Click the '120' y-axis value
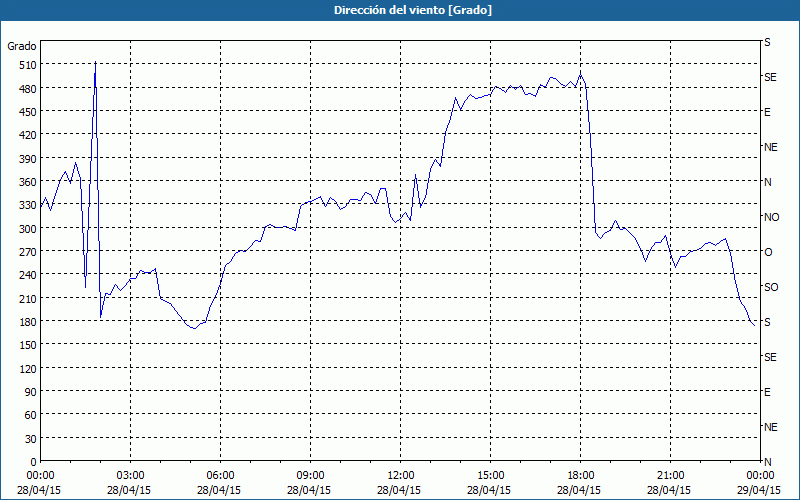The width and height of the screenshot is (800, 500). point(28,368)
